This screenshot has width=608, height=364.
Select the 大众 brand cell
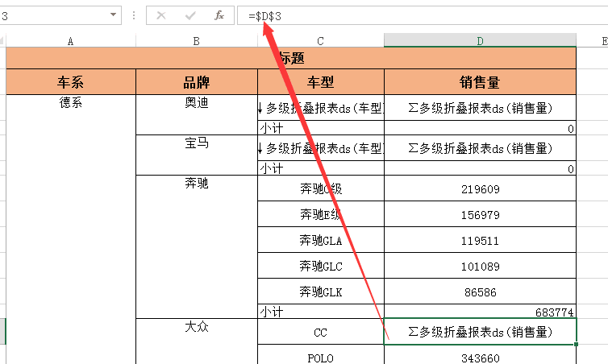pos(197,341)
